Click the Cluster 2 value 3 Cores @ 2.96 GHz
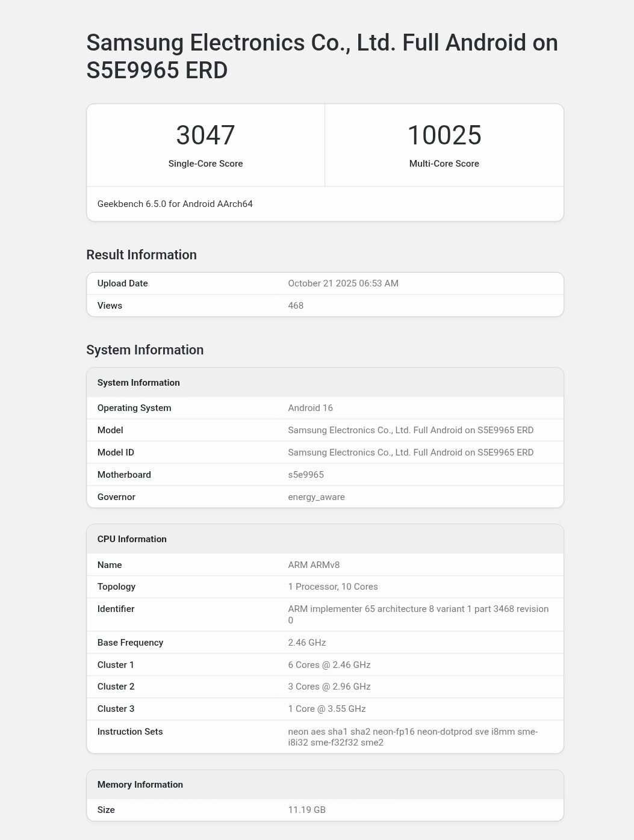The height and width of the screenshot is (840, 634). coord(329,687)
